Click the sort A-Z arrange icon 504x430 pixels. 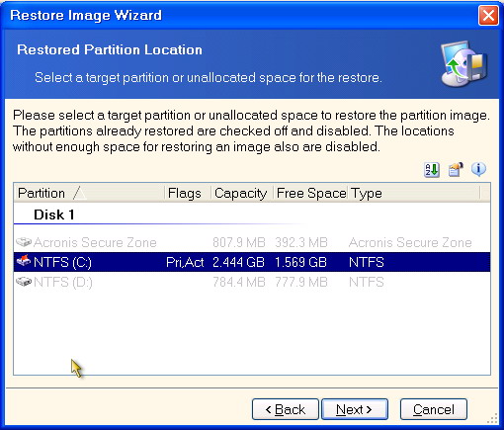(431, 170)
